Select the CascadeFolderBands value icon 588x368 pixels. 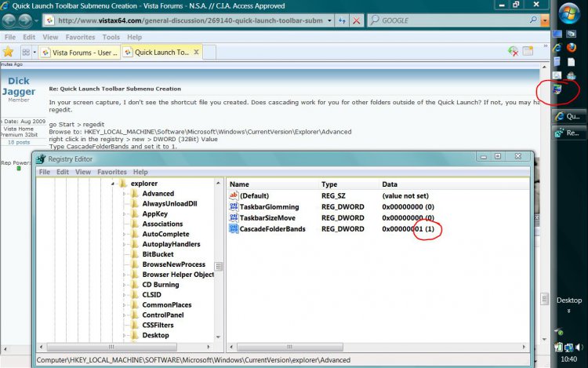pyautogui.click(x=233, y=229)
